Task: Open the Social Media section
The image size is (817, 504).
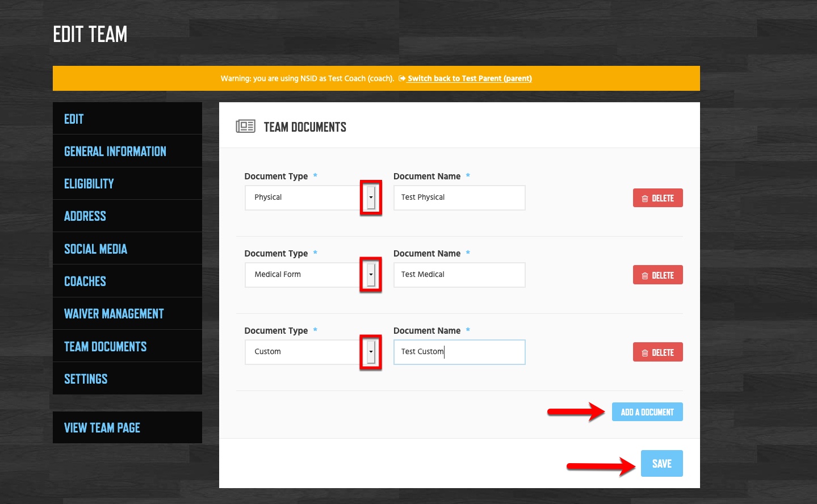Action: (x=127, y=249)
